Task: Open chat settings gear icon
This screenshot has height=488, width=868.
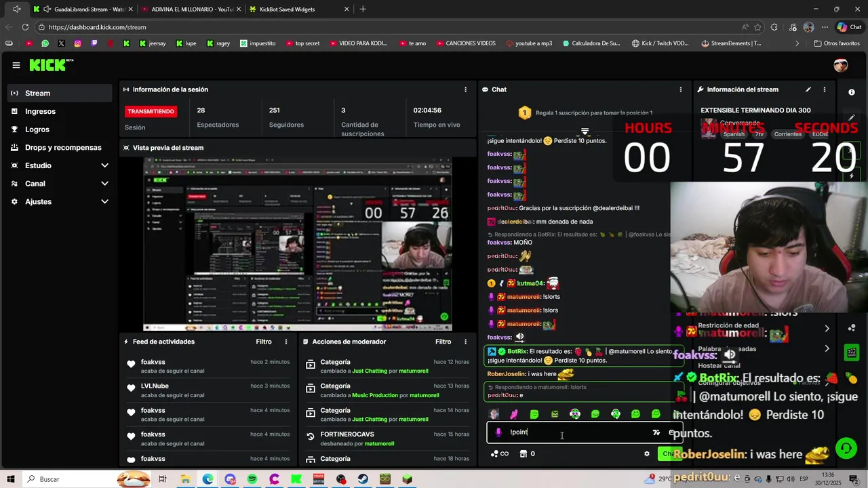Action: (647, 454)
